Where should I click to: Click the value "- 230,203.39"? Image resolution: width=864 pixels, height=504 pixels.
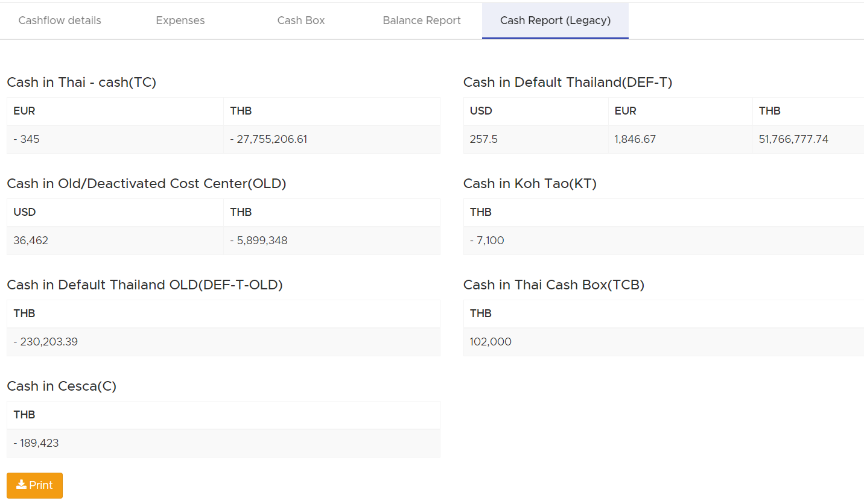[x=46, y=342]
